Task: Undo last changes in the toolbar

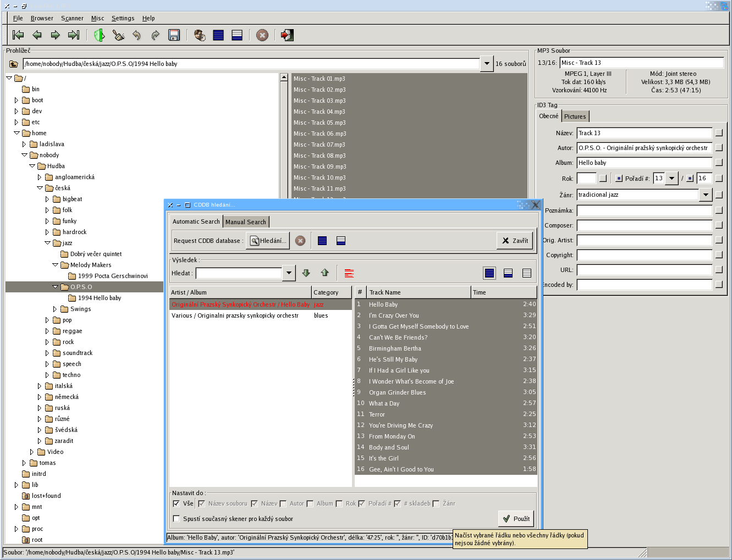Action: (136, 35)
